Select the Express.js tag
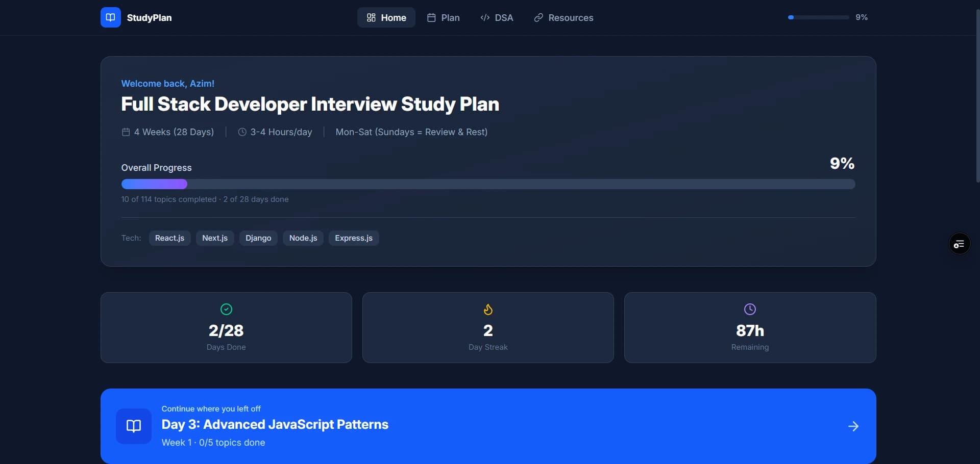 click(x=353, y=238)
